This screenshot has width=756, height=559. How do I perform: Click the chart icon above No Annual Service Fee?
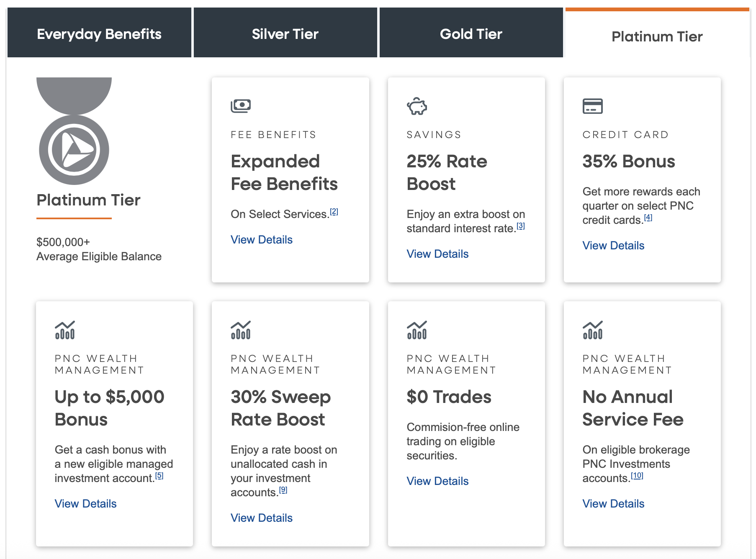click(x=592, y=330)
